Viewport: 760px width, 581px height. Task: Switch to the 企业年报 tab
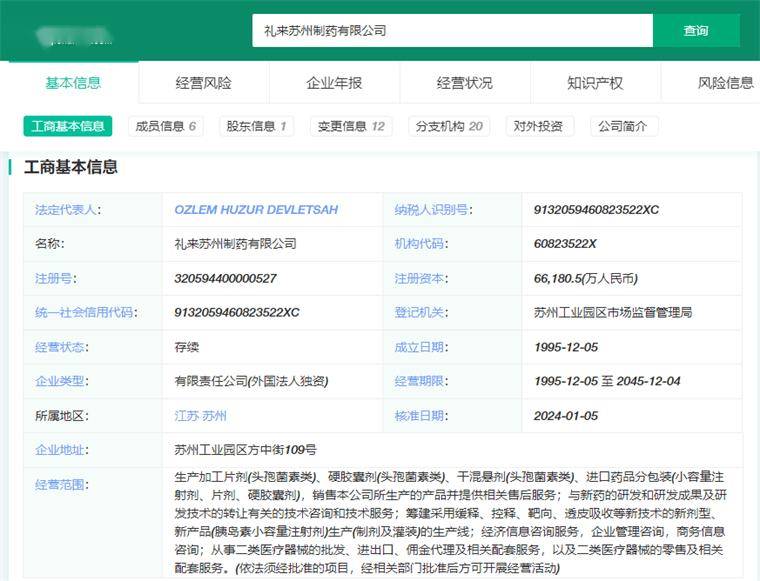click(334, 83)
